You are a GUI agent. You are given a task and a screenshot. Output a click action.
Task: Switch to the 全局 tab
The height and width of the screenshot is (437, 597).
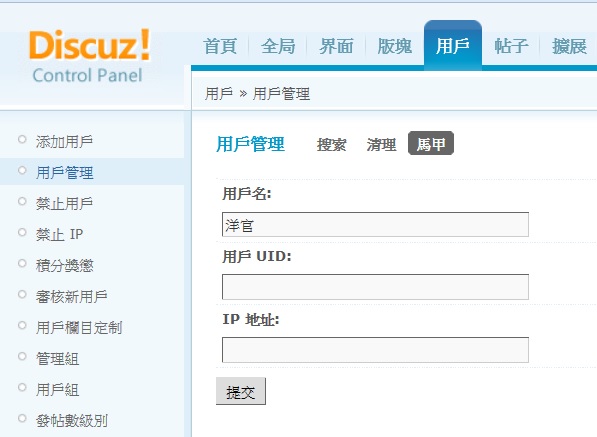pos(278,46)
